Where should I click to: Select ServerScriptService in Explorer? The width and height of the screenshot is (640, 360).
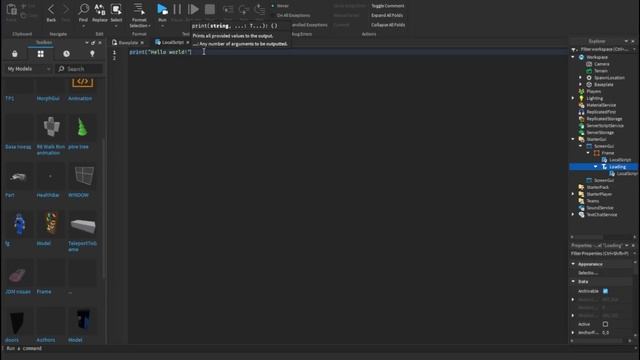605,126
